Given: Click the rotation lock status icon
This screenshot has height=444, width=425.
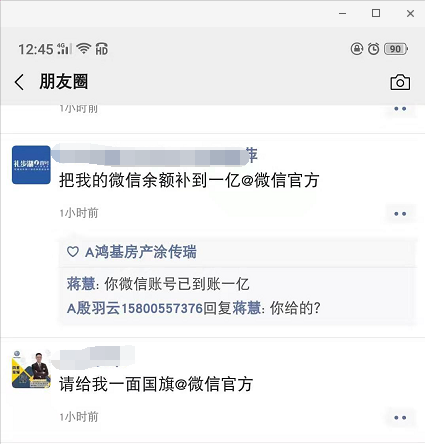Looking at the screenshot, I should coord(357,49).
